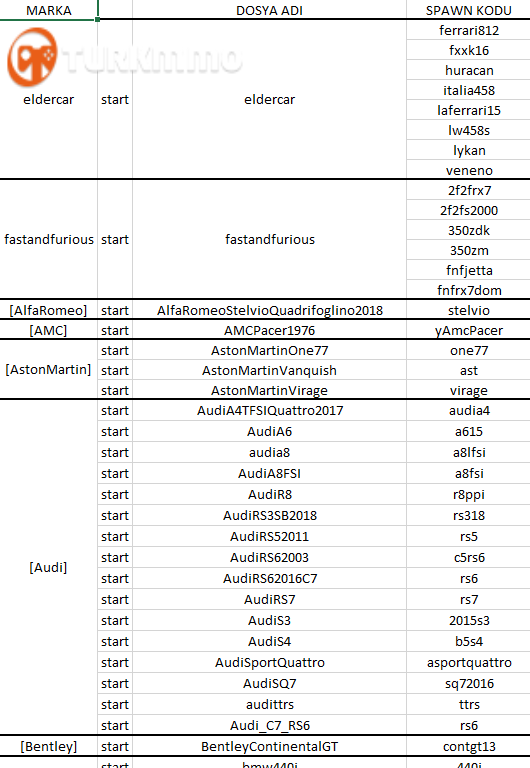Image resolution: width=530 pixels, height=768 pixels.
Task: Select the rs318 spawn code cell
Action: [x=468, y=516]
